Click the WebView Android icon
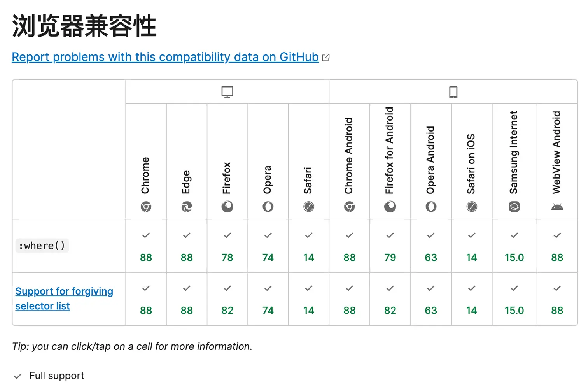This screenshot has width=588, height=388. (x=557, y=207)
